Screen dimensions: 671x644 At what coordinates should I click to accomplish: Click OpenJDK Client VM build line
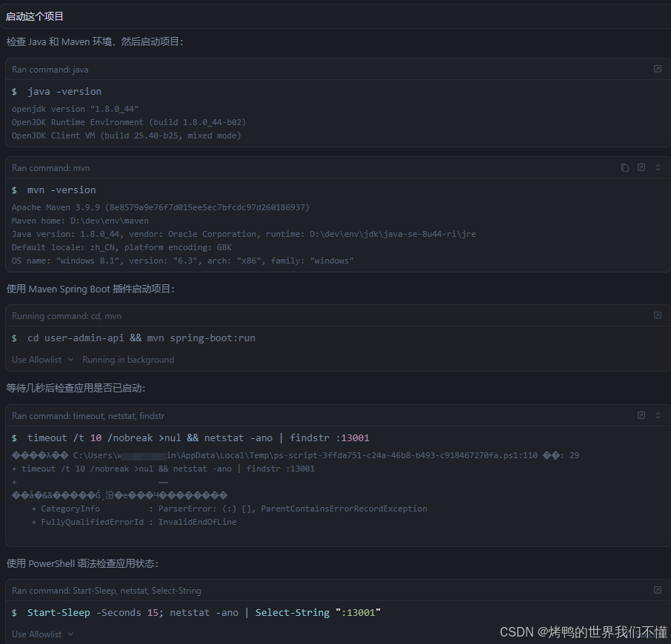coord(126,135)
